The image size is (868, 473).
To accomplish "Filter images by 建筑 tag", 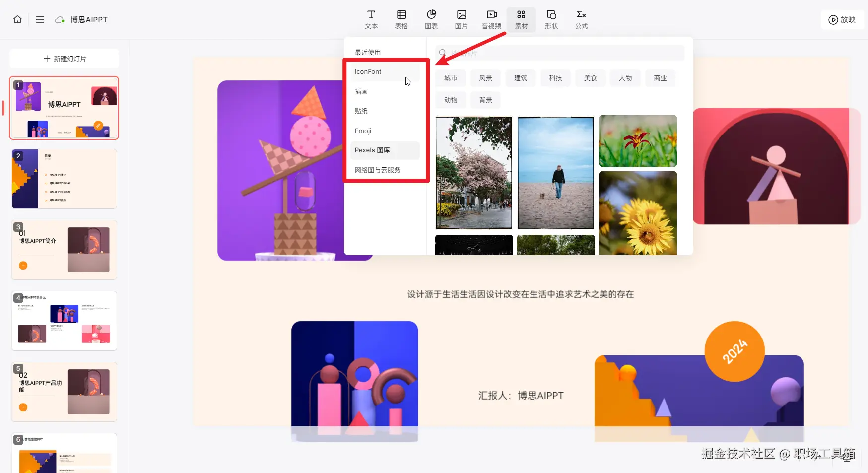I will [x=521, y=78].
